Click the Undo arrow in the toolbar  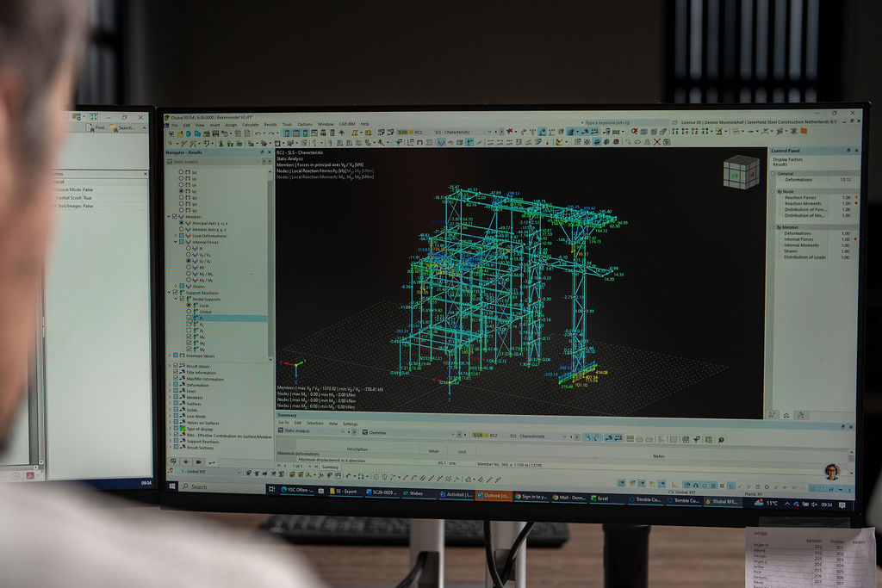[258, 133]
